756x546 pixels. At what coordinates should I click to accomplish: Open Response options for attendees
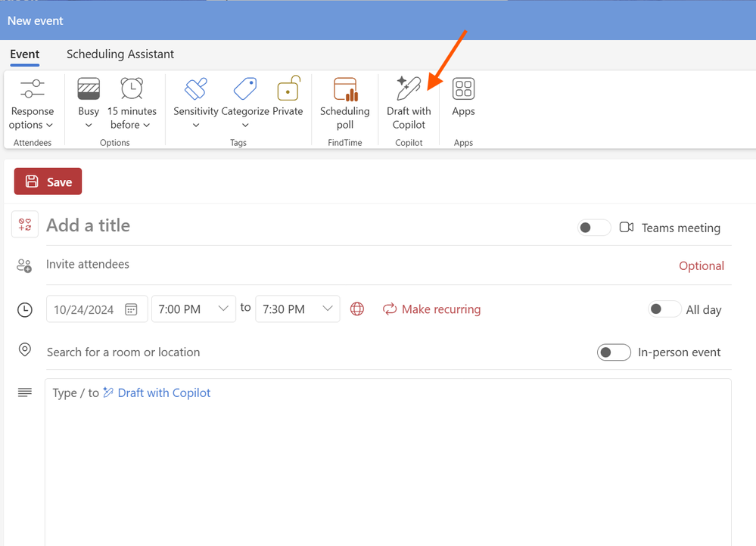tap(33, 104)
